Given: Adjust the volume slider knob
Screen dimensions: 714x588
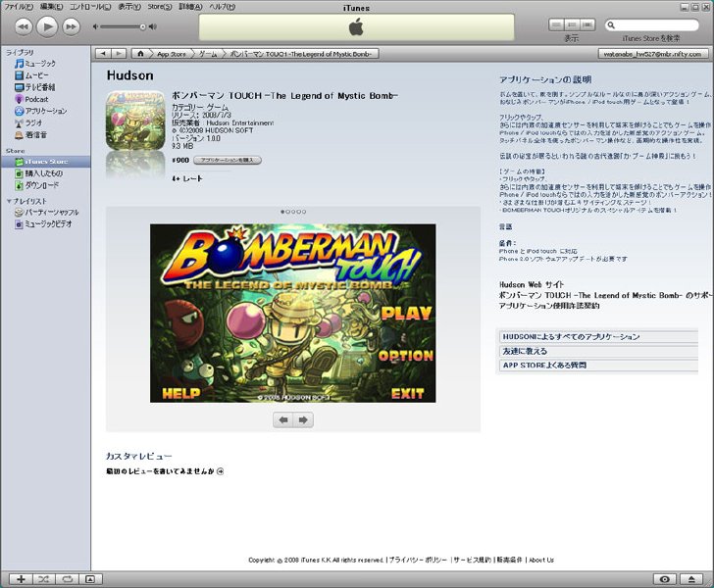Looking at the screenshot, I should click(x=142, y=26).
